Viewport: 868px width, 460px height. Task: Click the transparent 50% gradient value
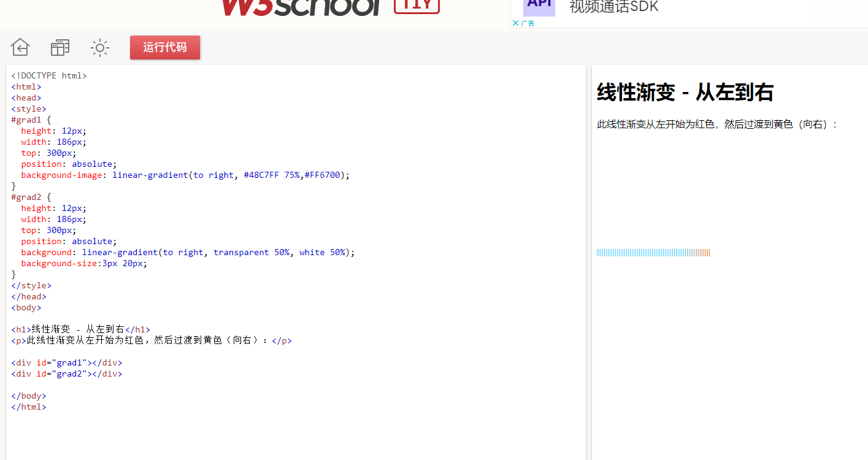(252, 252)
